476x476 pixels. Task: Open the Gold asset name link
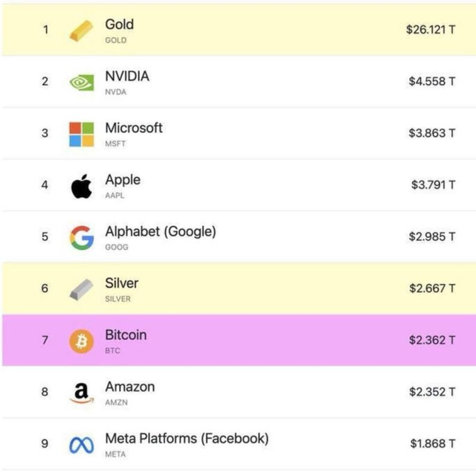click(x=119, y=25)
